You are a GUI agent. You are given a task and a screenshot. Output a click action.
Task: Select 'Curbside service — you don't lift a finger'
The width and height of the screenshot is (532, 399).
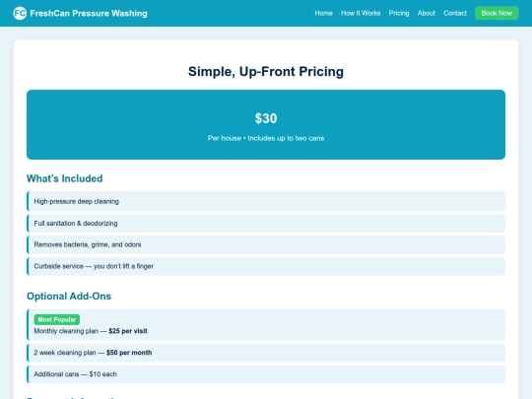pyautogui.click(x=266, y=266)
